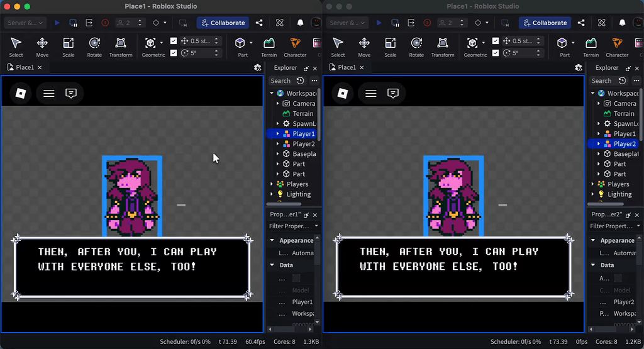Viewport: 644px width, 349px height.
Task: Toggle move snapping checkbox in left window
Action: (174, 41)
